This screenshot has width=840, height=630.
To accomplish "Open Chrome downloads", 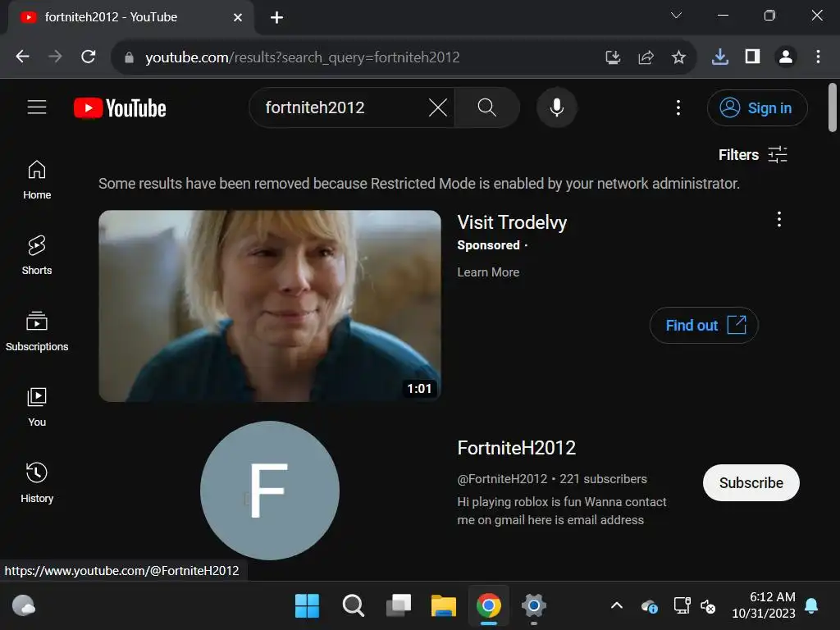I will click(720, 57).
